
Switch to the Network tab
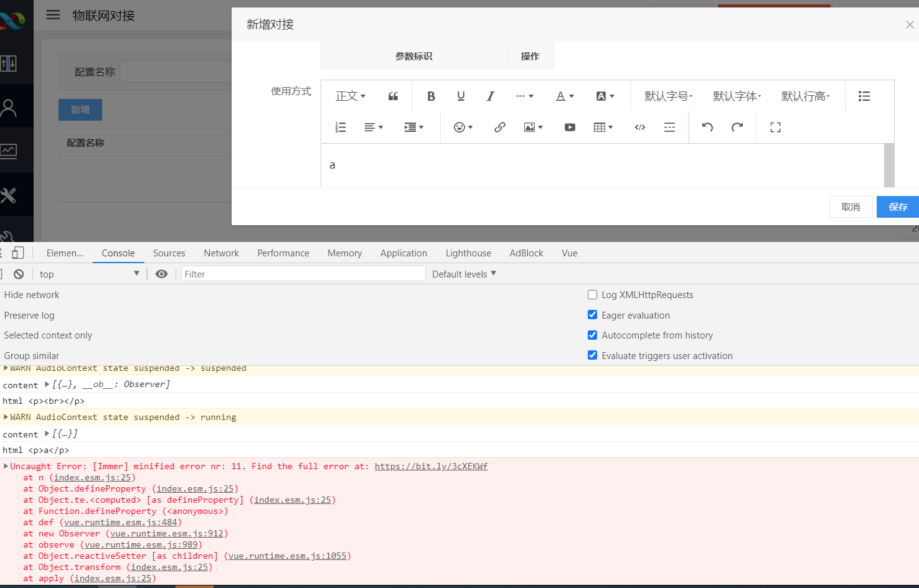point(221,253)
